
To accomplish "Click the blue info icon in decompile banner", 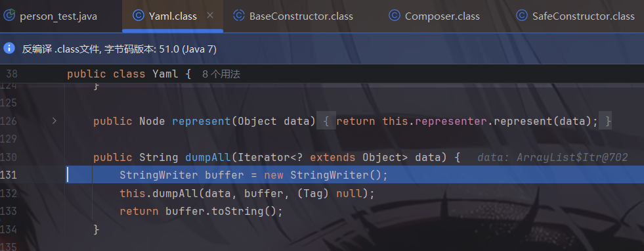I will (9, 48).
